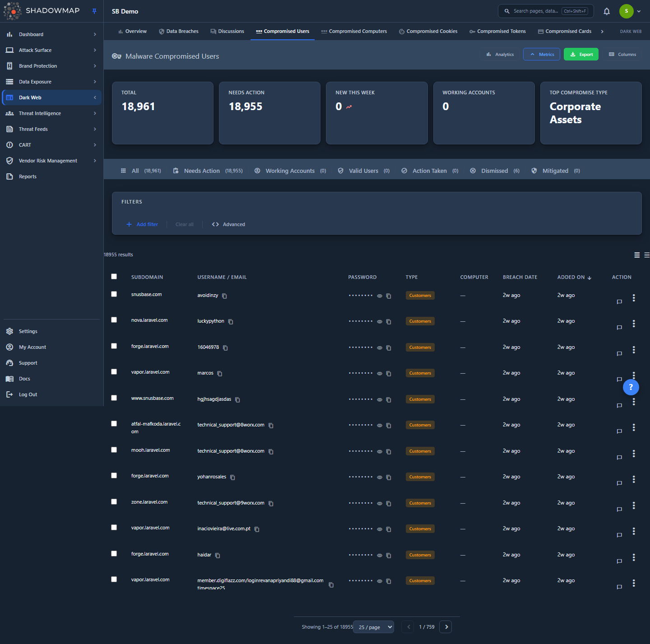
Task: Open the Analytics view
Action: click(x=500, y=54)
